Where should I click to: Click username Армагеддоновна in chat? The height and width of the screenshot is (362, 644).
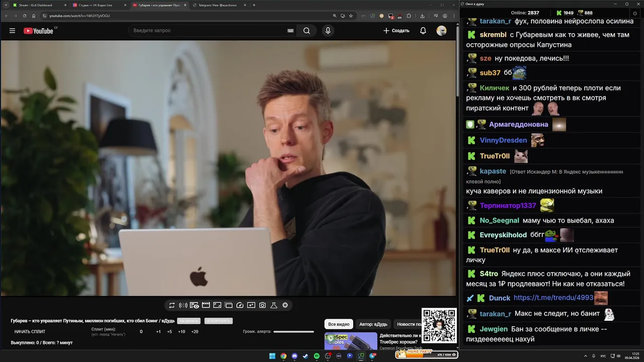click(519, 124)
